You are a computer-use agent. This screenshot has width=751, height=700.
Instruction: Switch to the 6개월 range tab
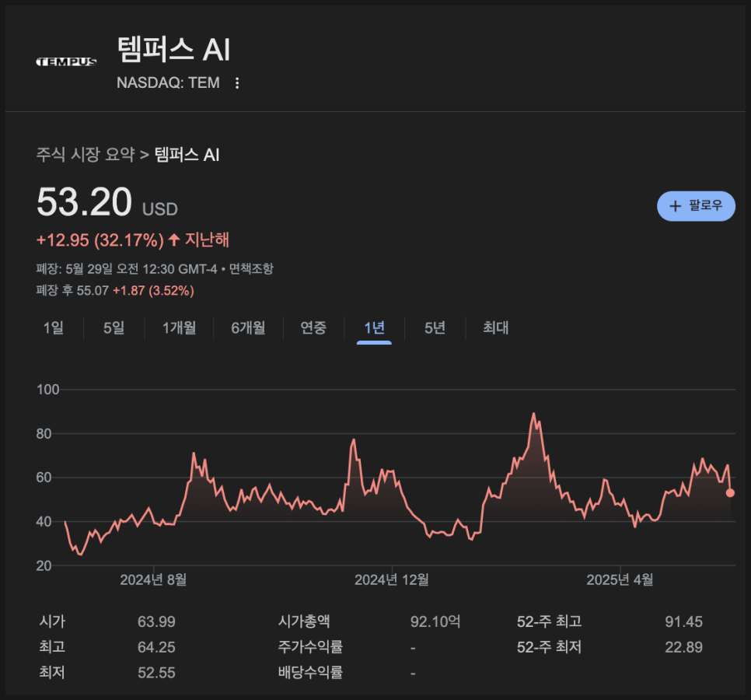[x=248, y=327]
